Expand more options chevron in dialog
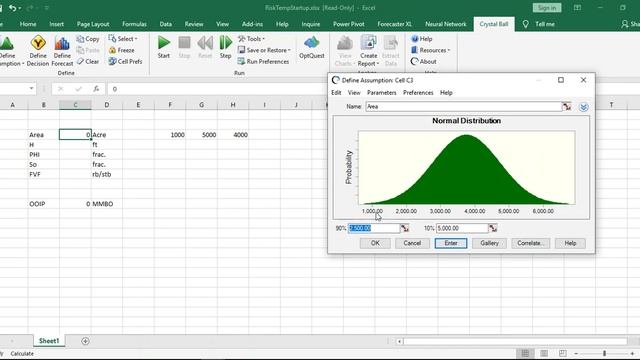The image size is (640, 360). tap(583, 107)
